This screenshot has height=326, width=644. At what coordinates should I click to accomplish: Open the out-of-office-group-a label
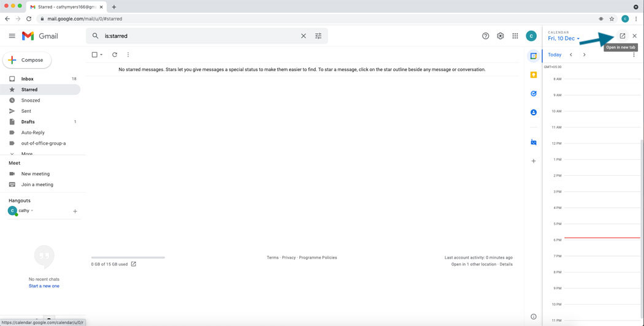pos(40,143)
